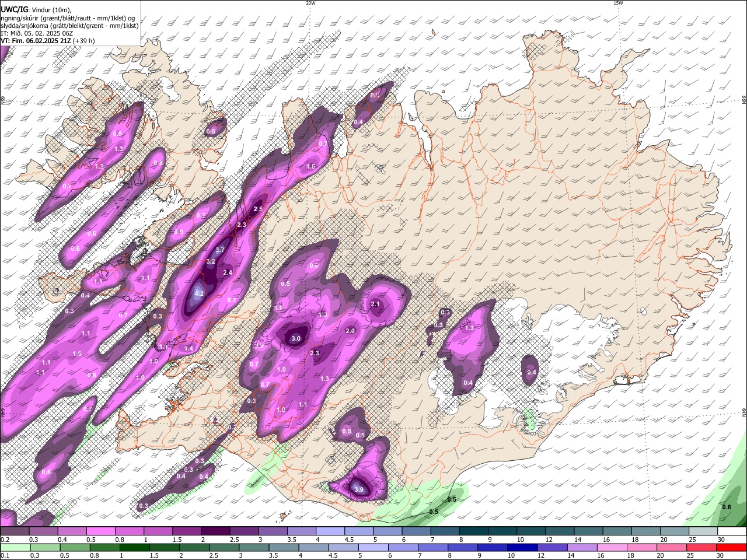Select light grey snow swatch between 25 and 30

pyautogui.click(x=704, y=531)
